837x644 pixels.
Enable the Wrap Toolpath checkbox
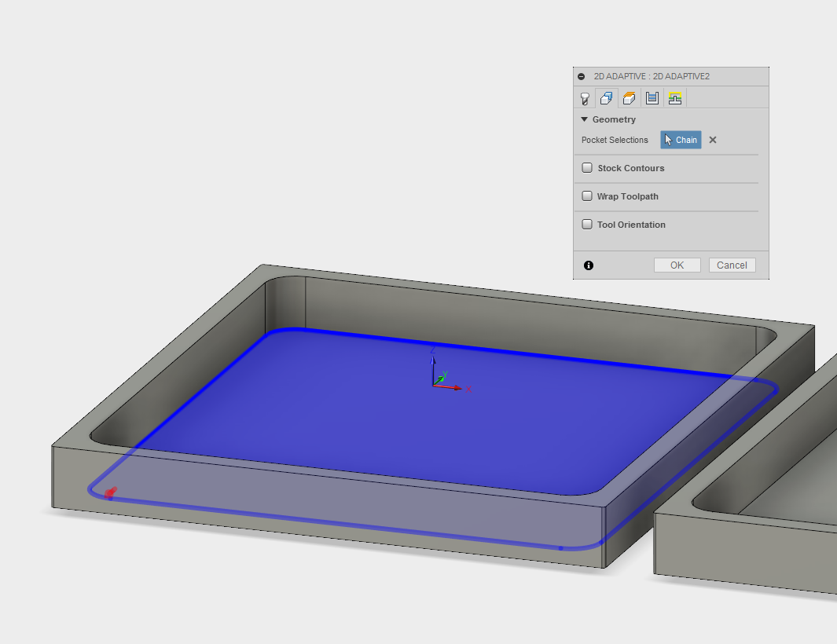tap(587, 196)
